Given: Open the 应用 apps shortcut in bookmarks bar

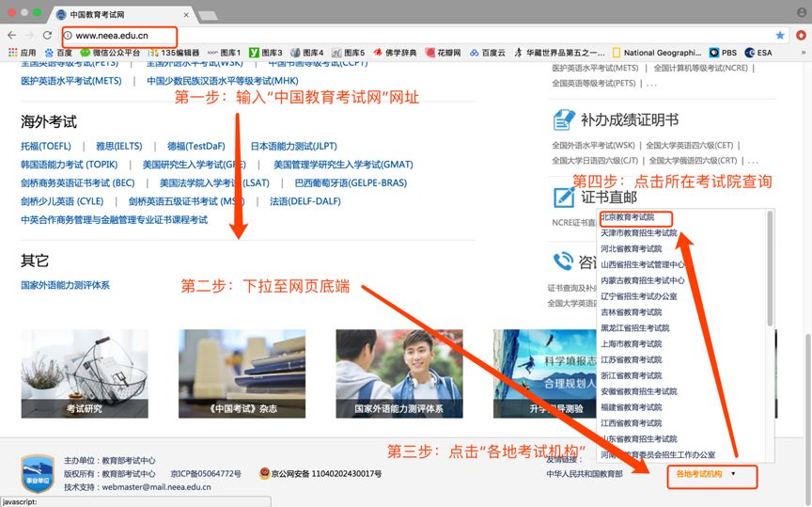Looking at the screenshot, I should pyautogui.click(x=23, y=53).
